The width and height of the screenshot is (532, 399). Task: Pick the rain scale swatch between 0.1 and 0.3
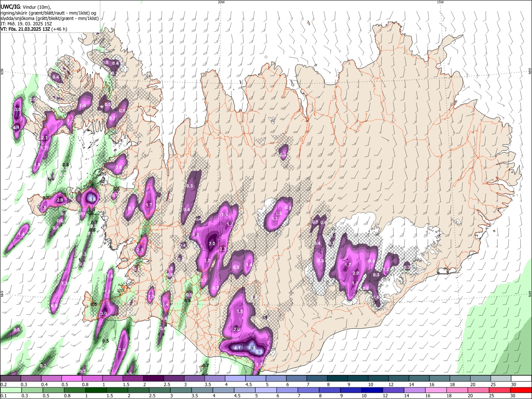(x=10, y=390)
